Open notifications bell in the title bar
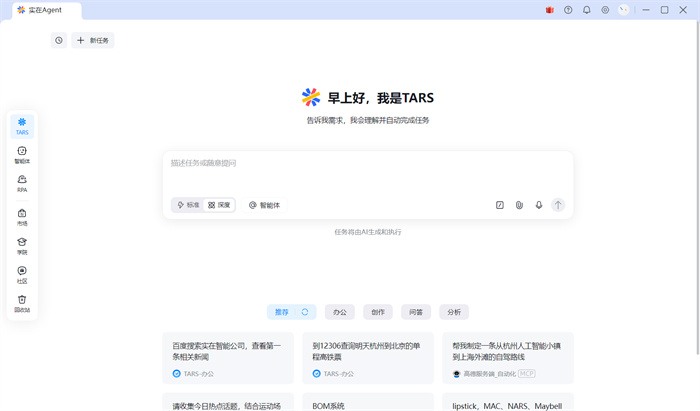 pyautogui.click(x=587, y=10)
